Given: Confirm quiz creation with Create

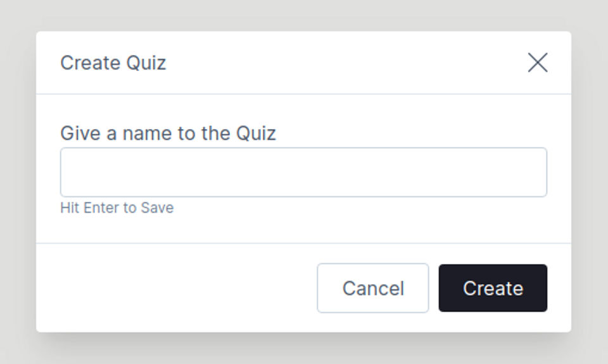Looking at the screenshot, I should tap(493, 288).
